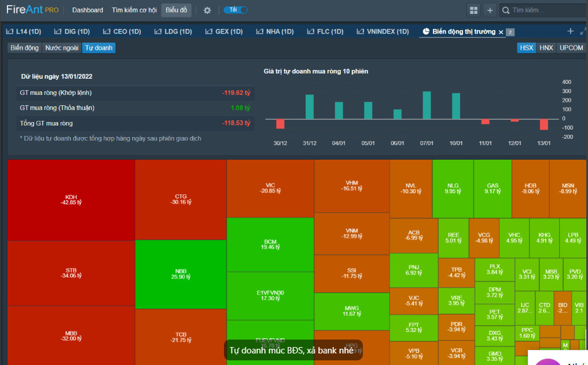Screen dimensions: 588x365
Task: Toggle the Tối dark mode switch
Action: 236,10
